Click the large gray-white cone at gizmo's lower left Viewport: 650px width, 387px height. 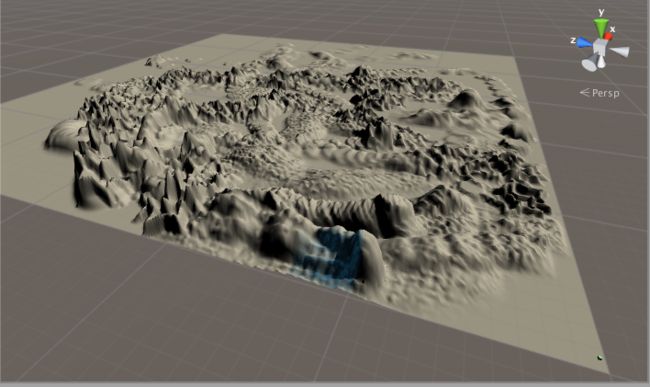589,64
